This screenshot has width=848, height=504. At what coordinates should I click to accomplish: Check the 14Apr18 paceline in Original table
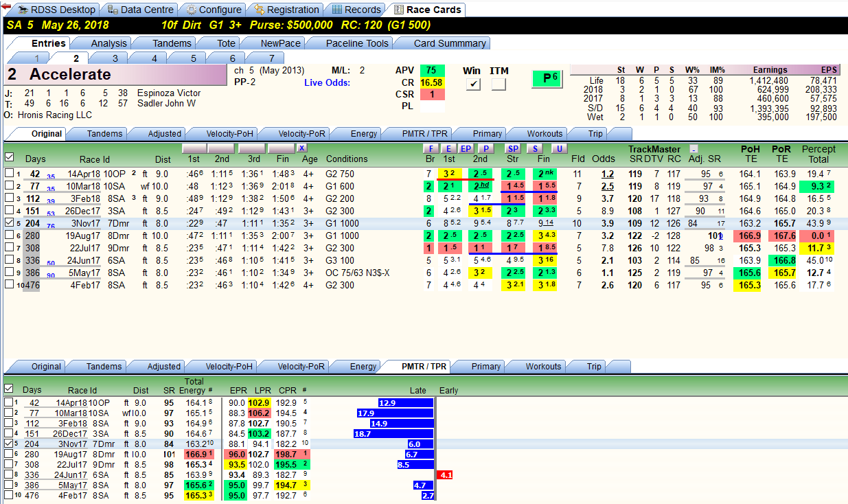point(8,174)
